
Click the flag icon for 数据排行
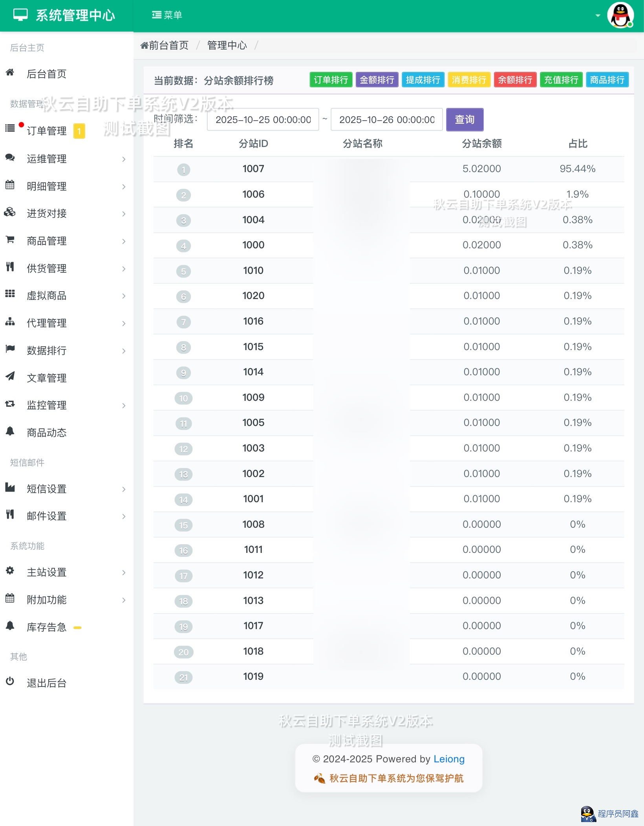tap(10, 349)
